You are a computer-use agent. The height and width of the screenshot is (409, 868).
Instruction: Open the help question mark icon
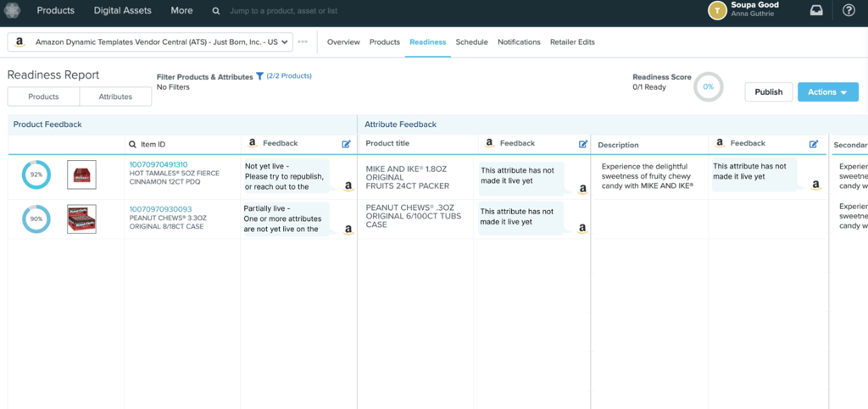[x=849, y=11]
